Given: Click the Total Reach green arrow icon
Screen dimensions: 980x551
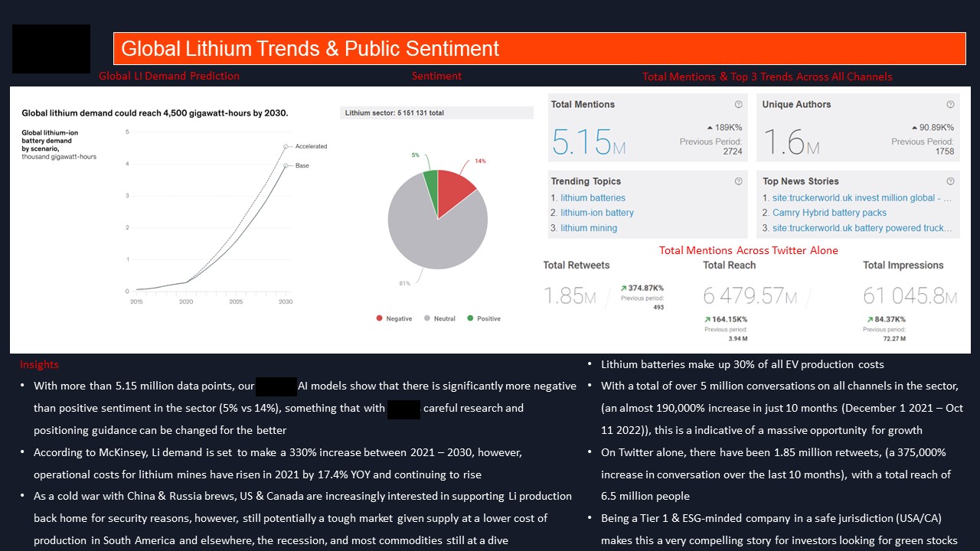Looking at the screenshot, I should click(x=708, y=319).
